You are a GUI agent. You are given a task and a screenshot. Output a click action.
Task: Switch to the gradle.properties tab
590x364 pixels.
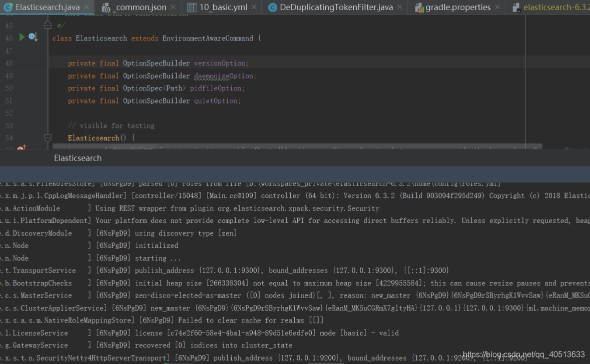point(458,7)
